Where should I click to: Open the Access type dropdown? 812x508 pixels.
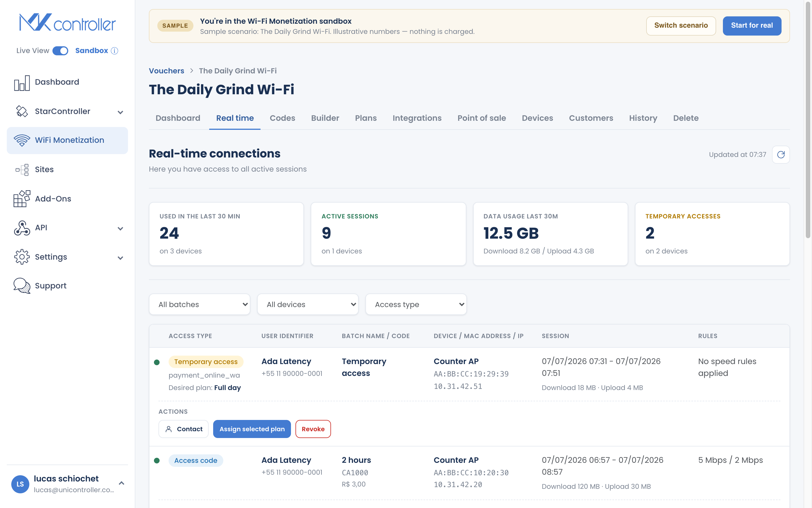point(416,305)
